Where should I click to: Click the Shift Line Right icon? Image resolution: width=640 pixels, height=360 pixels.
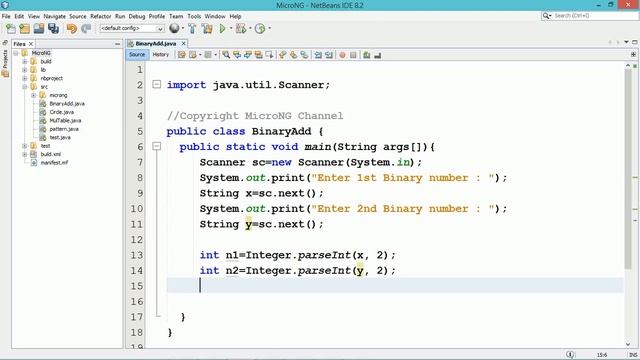(329, 55)
